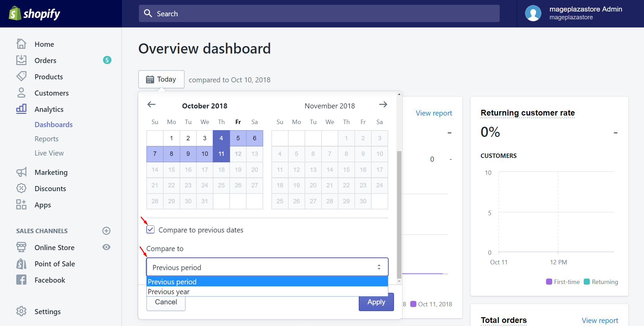Click 'compared to Oct 10, 2018' text
The image size is (644, 326).
pyautogui.click(x=229, y=80)
